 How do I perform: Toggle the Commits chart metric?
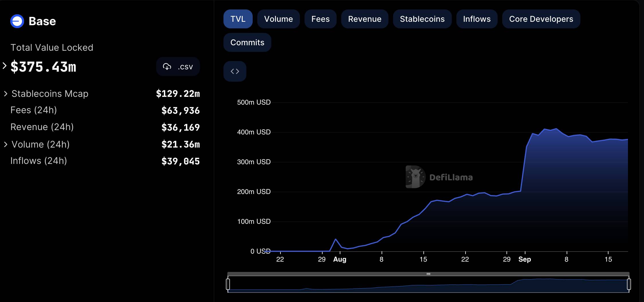[x=247, y=42]
